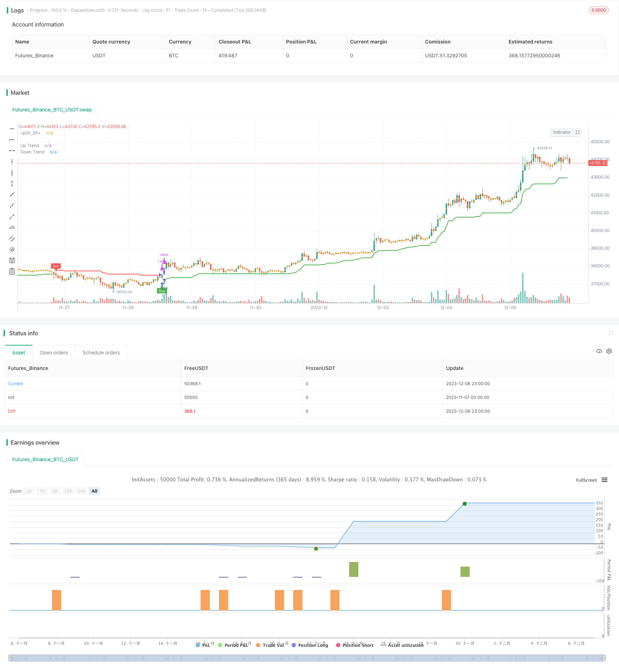Open the Indicator selector
The image size is (619, 672).
pyautogui.click(x=562, y=132)
